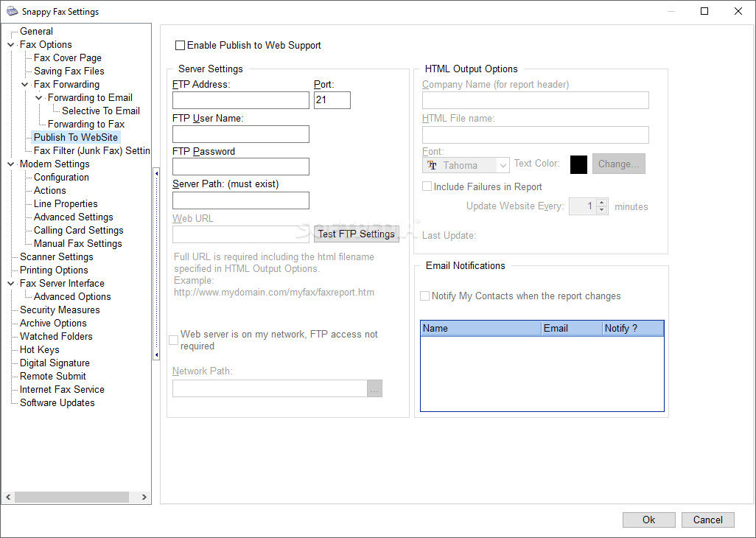
Task: Open Fax Filter (Junk Fax) Settings
Action: click(91, 151)
